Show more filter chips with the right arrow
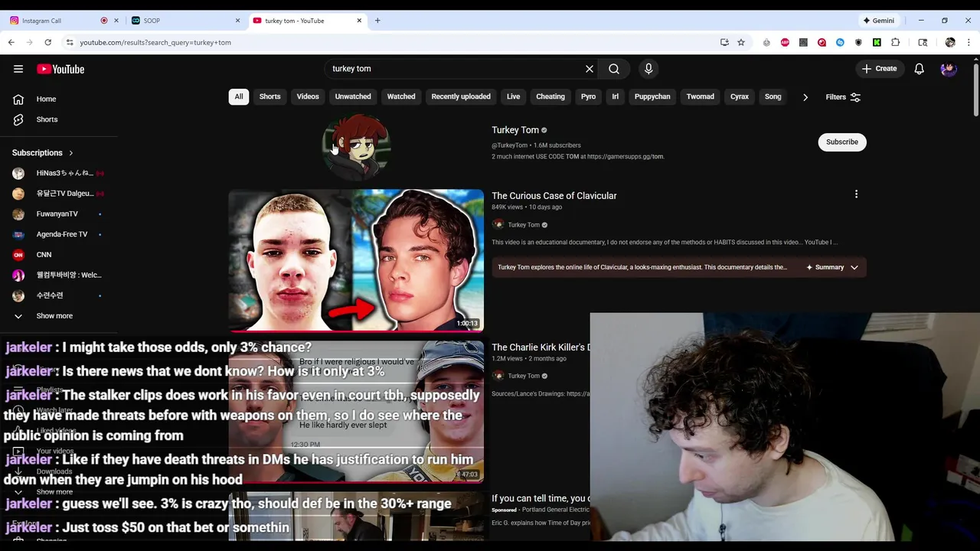The image size is (980, 551). tap(805, 97)
